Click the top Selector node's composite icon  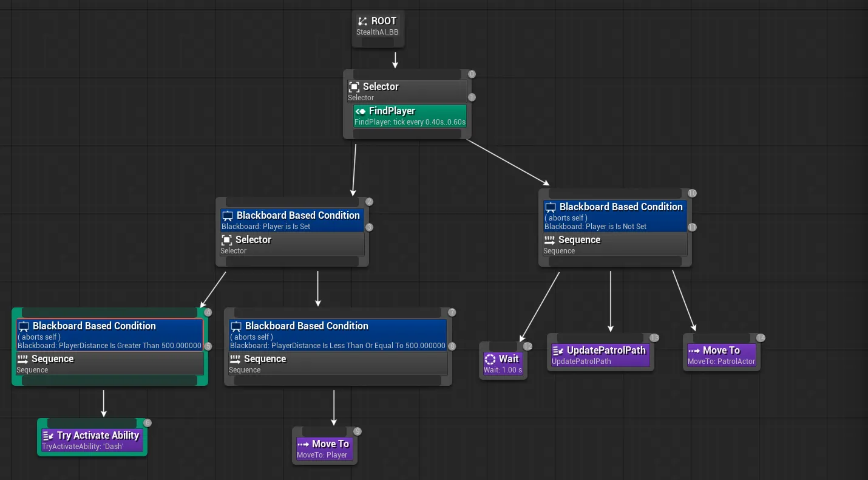354,87
